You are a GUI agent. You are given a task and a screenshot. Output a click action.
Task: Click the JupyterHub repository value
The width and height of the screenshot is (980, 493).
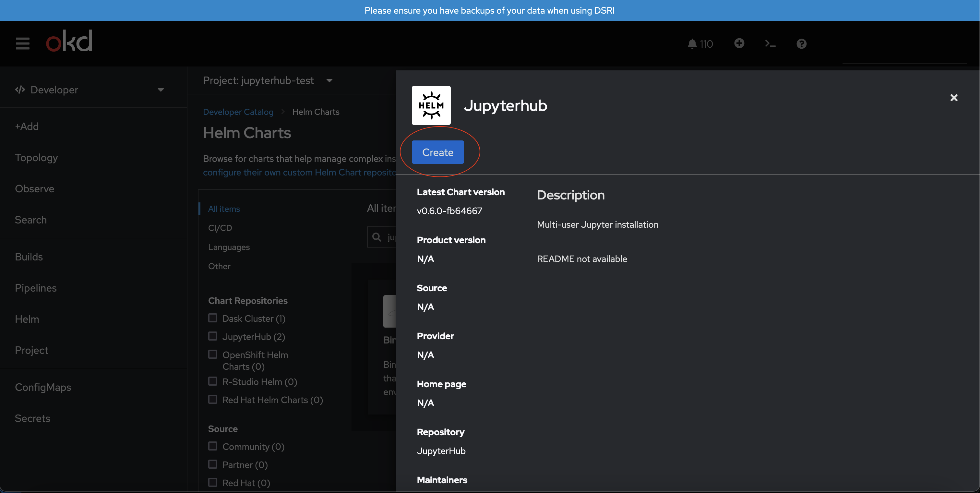pos(441,451)
